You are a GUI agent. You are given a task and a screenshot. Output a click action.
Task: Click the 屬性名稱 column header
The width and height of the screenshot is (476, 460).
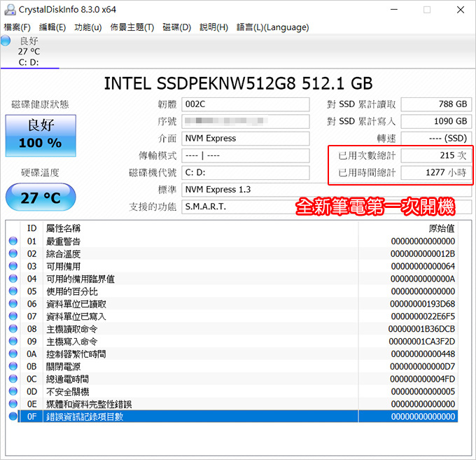pos(63,228)
